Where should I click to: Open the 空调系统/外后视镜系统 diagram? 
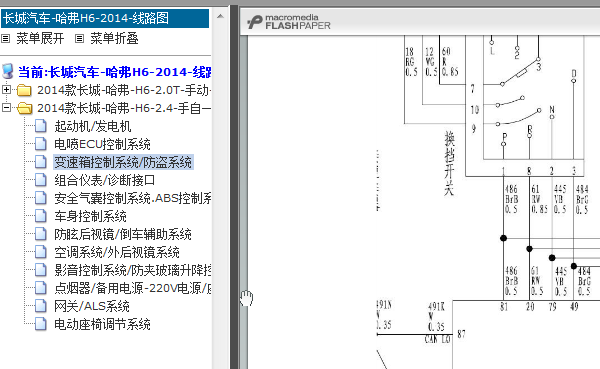117,252
